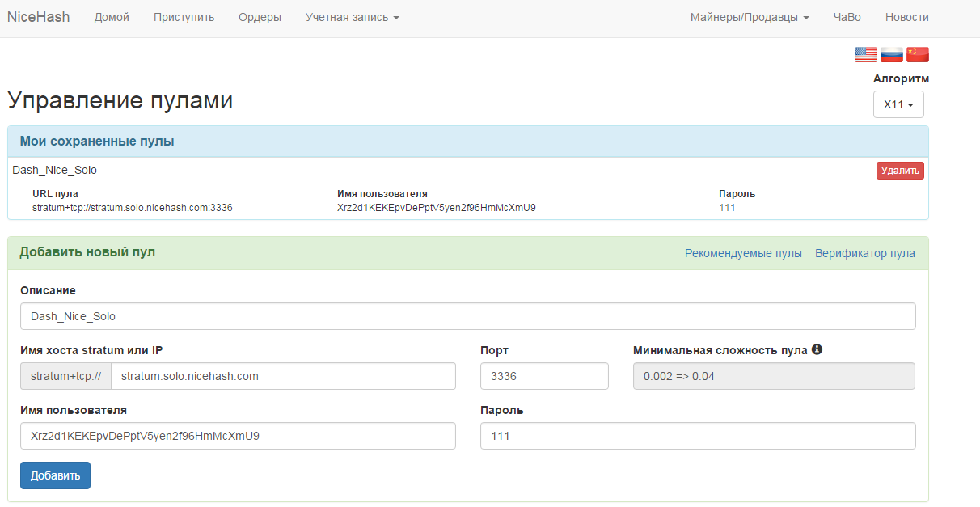980x507 pixels.
Task: Open the Приступить navigation item
Action: (184, 17)
